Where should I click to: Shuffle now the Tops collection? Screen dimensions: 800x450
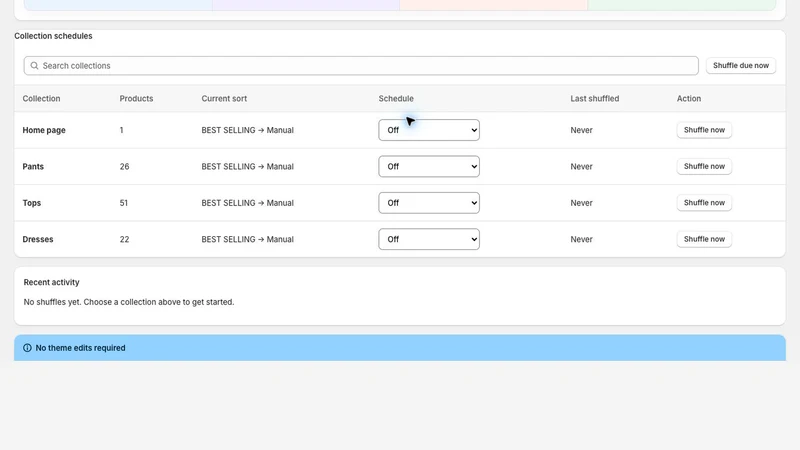coord(704,203)
